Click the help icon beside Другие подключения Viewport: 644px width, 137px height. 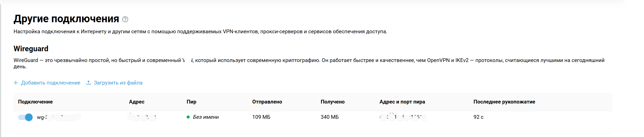pos(125,19)
